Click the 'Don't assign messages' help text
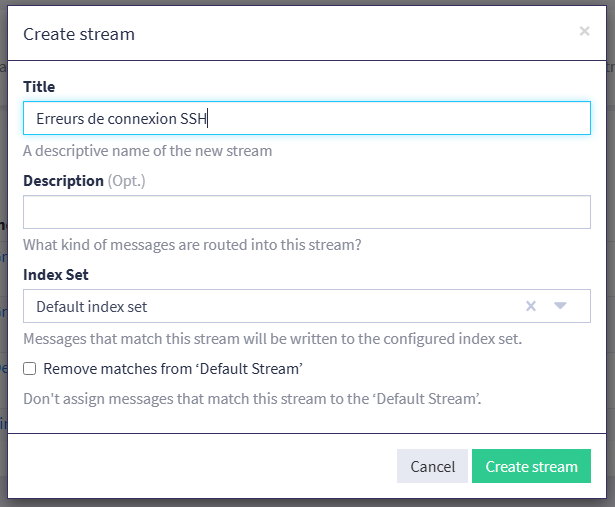Screen dimensions: 615x507 [x=252, y=399]
